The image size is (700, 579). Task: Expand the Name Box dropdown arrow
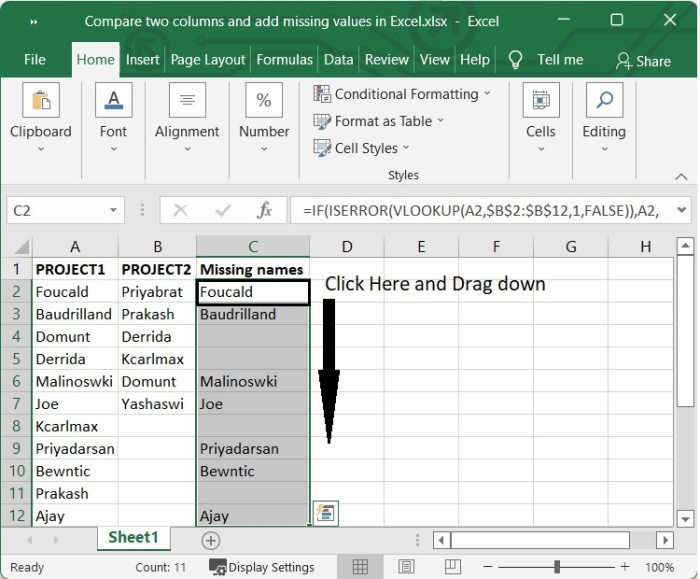(113, 211)
